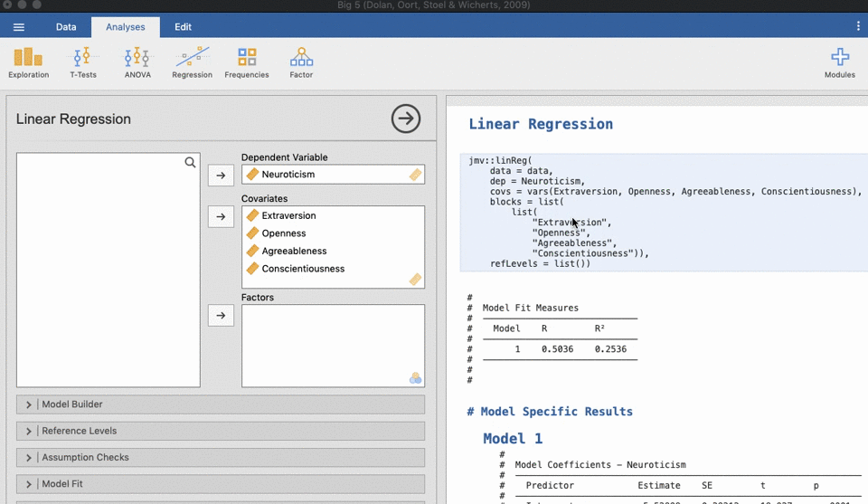Click the Predictor column header
The image size is (868, 504).
tap(550, 485)
